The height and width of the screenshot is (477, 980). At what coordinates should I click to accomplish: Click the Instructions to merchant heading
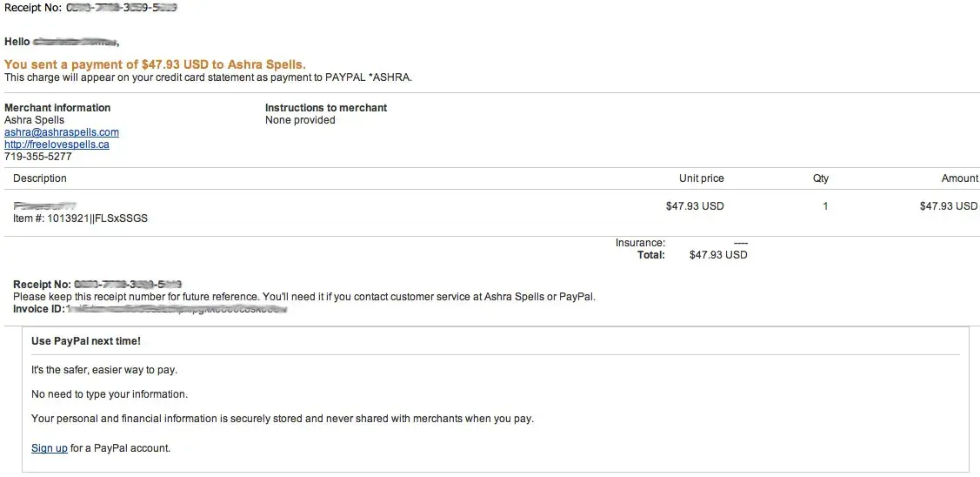pyautogui.click(x=326, y=108)
